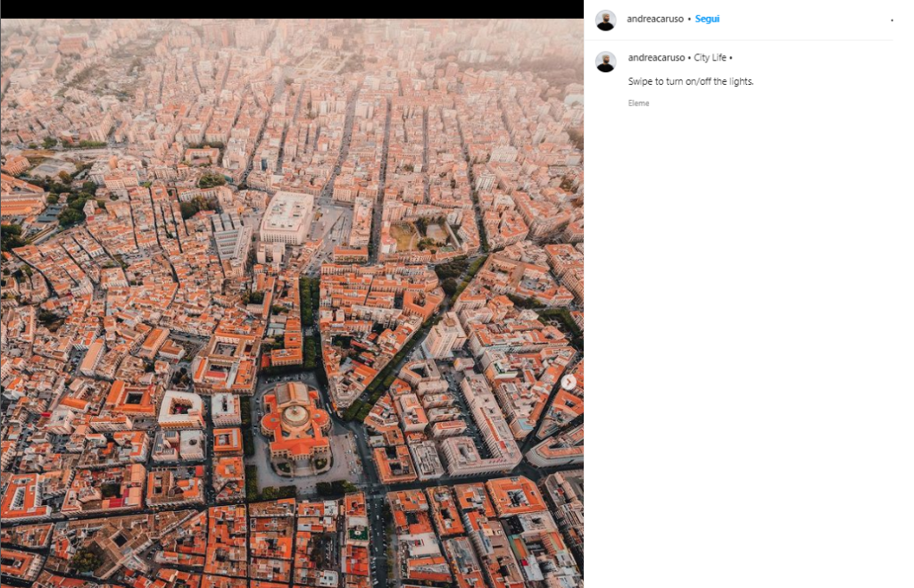
Task: Click the aerial city photo
Action: 292,303
